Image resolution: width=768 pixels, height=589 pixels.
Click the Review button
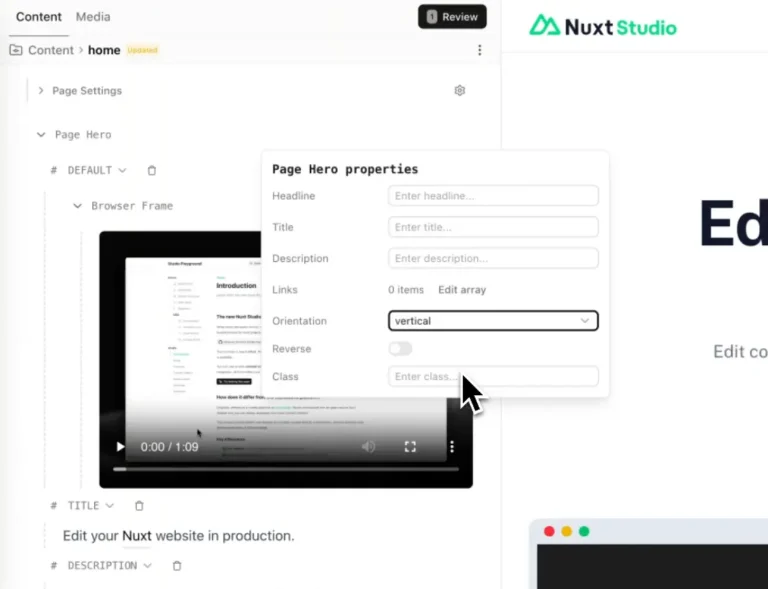[x=452, y=17]
